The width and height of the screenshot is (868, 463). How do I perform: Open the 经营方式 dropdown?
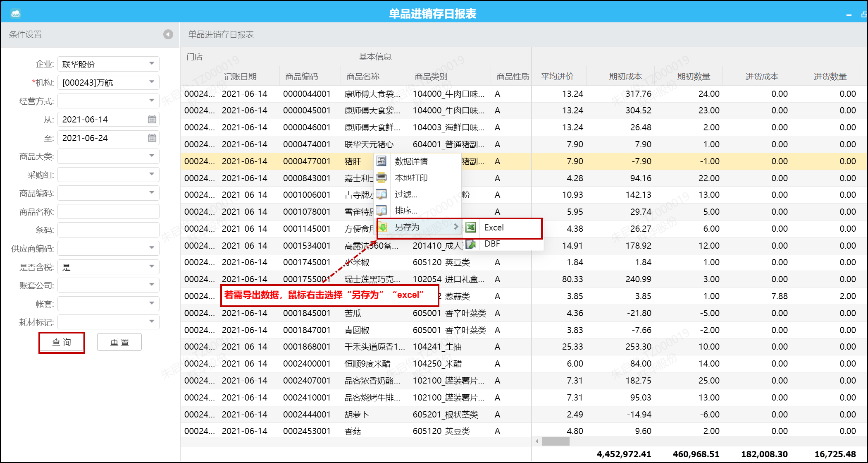click(x=152, y=101)
